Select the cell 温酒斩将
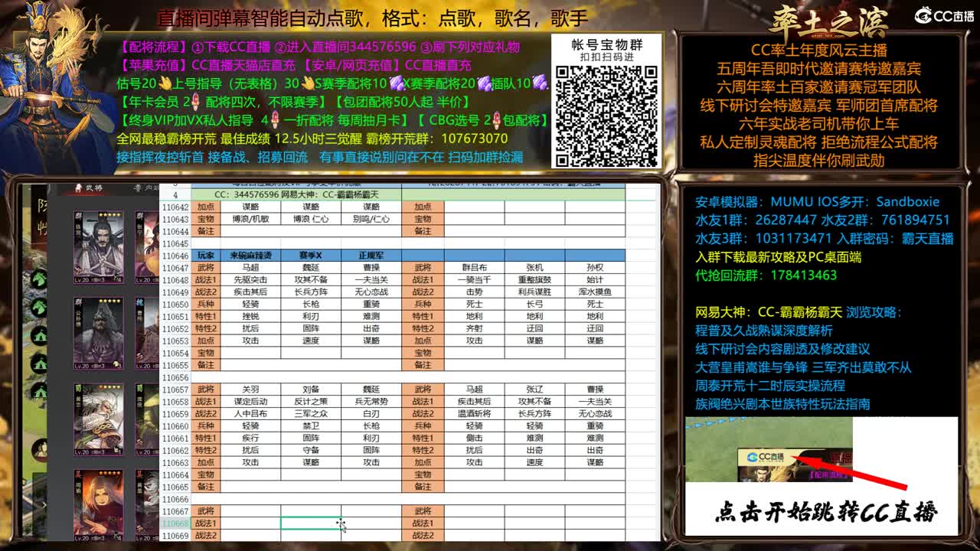 [x=474, y=414]
